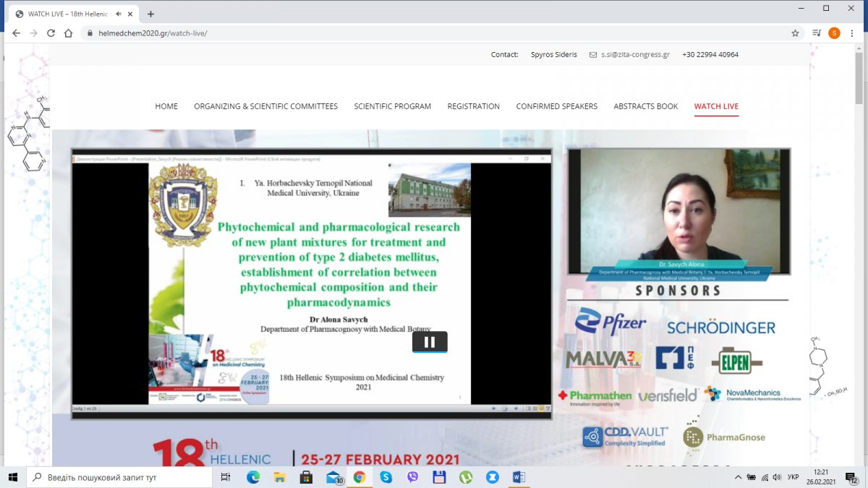Open the Abstracts Book link
Screen dimensions: 868x488
[x=645, y=106]
